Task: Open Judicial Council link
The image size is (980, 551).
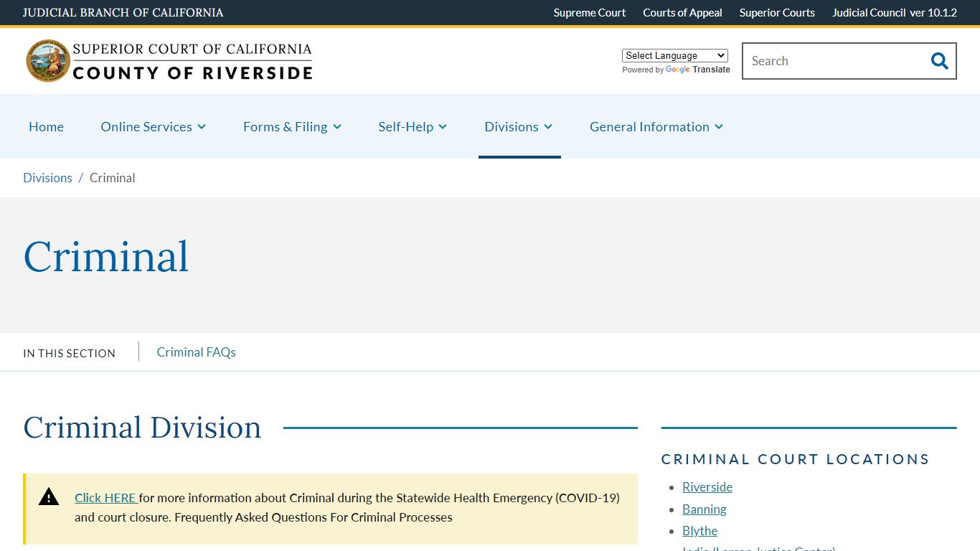Action: (869, 12)
